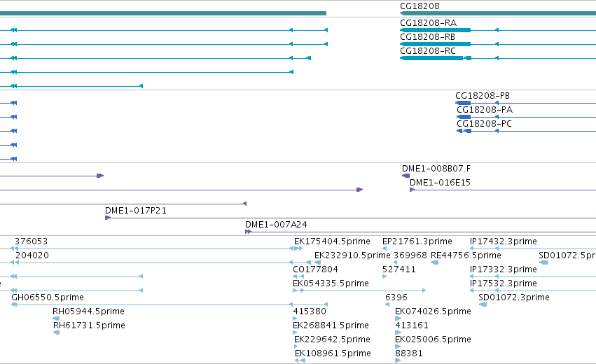Select the DME1-017P21 clone start arrow
The width and height of the screenshot is (596, 364).
(108, 218)
